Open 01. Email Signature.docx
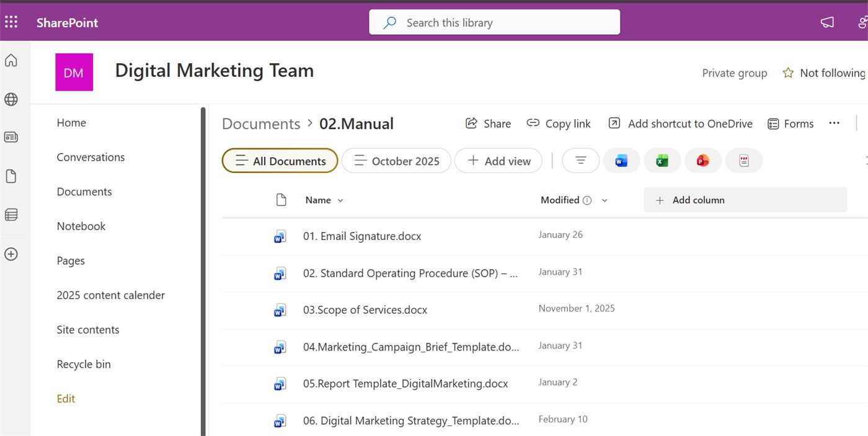 tap(362, 236)
